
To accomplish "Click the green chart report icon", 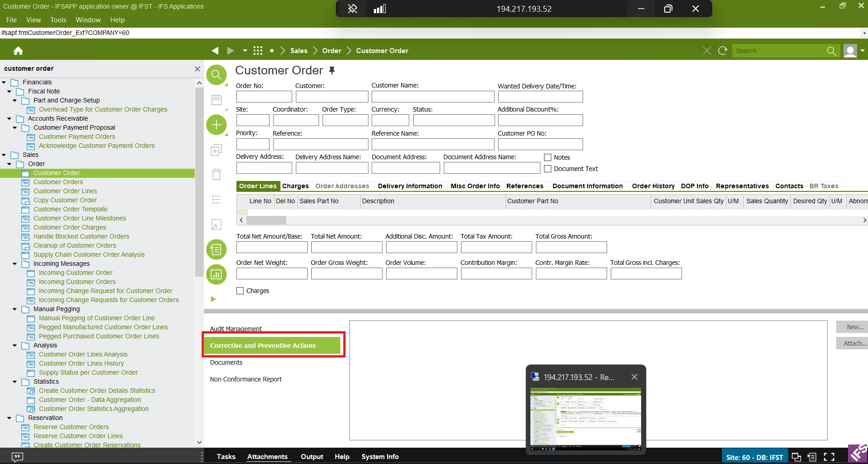I will [216, 274].
